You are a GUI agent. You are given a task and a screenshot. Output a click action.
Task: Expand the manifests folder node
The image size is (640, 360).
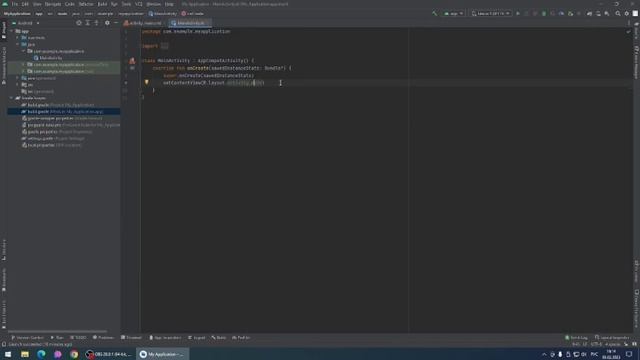[x=18, y=38]
